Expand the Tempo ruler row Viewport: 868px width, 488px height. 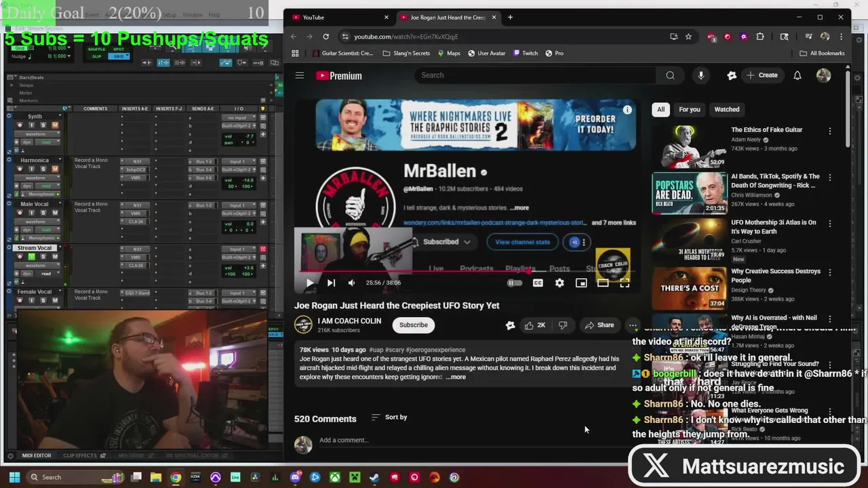(12, 85)
